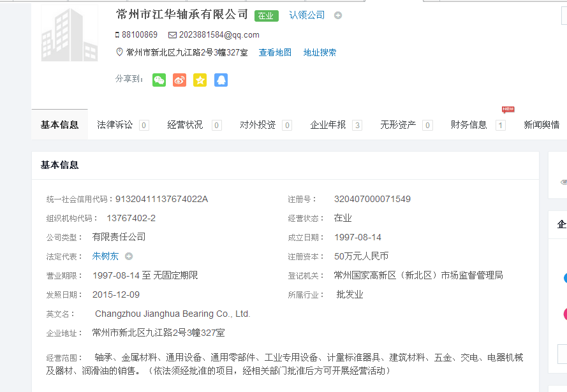
Task: Click the plus icon next to 朱树东
Action: 129,256
